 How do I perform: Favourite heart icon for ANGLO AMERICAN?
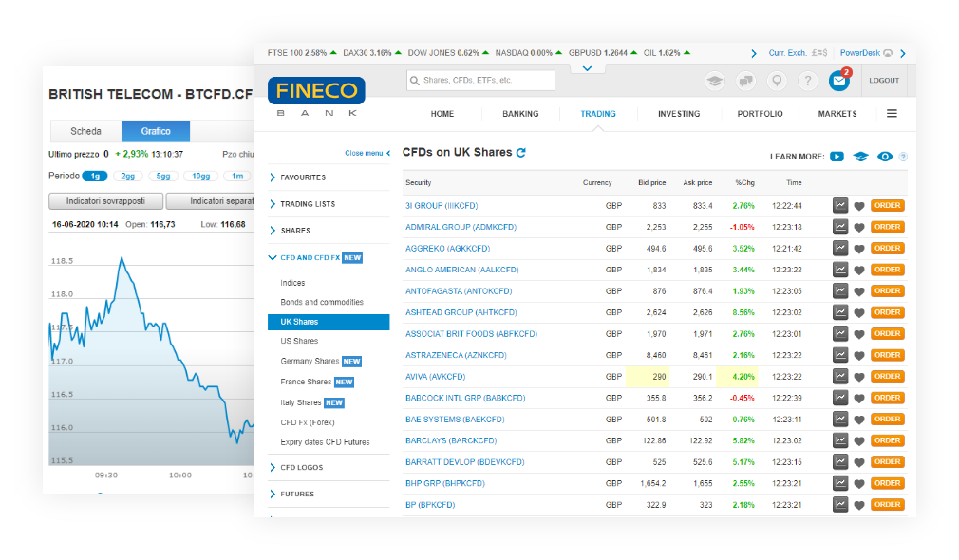[x=859, y=271]
